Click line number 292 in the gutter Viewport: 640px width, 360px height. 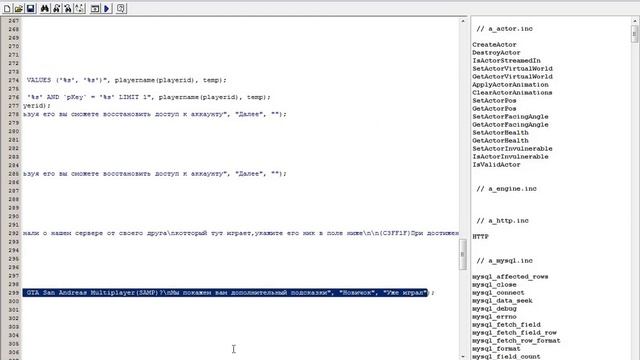[x=13, y=233]
